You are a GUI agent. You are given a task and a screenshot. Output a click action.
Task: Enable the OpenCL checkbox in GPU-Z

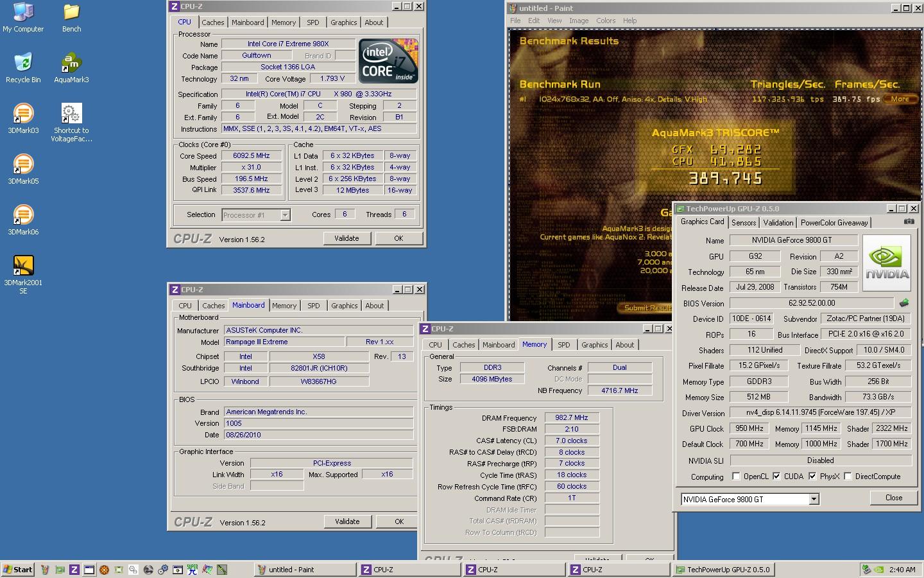click(x=736, y=477)
